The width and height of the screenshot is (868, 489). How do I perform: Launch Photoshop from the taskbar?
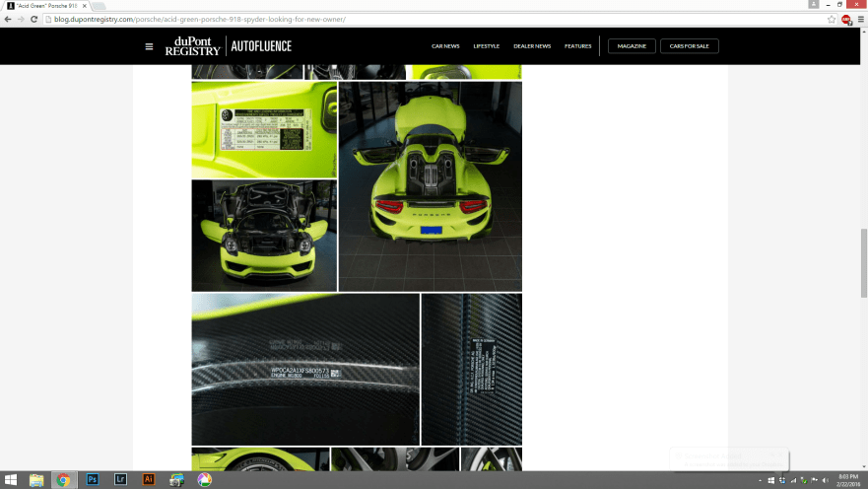click(93, 479)
